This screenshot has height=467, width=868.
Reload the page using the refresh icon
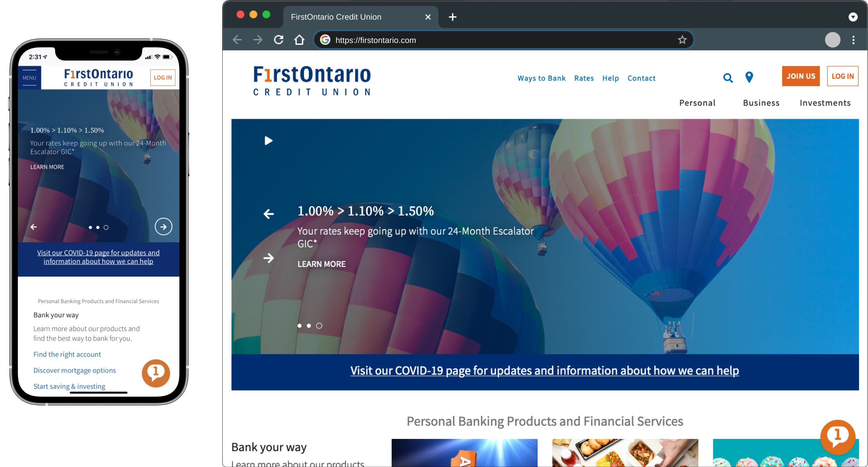click(x=278, y=39)
